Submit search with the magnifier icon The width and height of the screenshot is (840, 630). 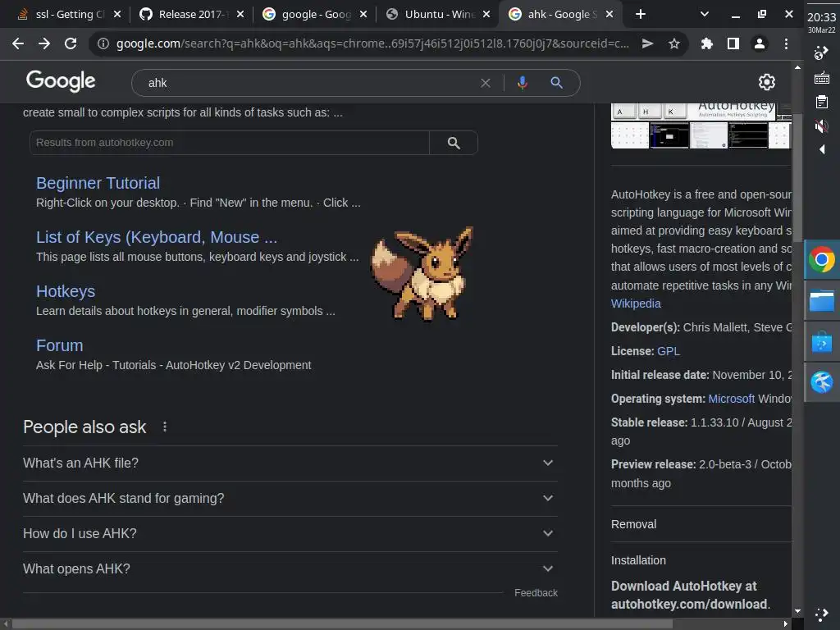point(557,83)
